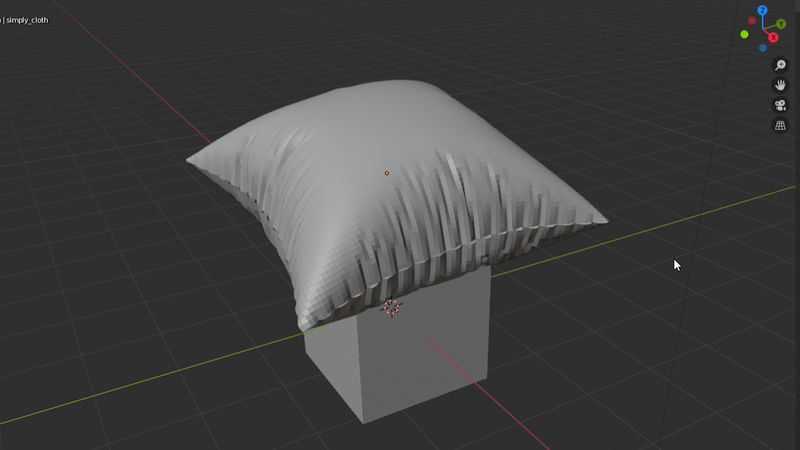Click the 3D cursor crosshair
The image size is (800, 450).
(391, 307)
